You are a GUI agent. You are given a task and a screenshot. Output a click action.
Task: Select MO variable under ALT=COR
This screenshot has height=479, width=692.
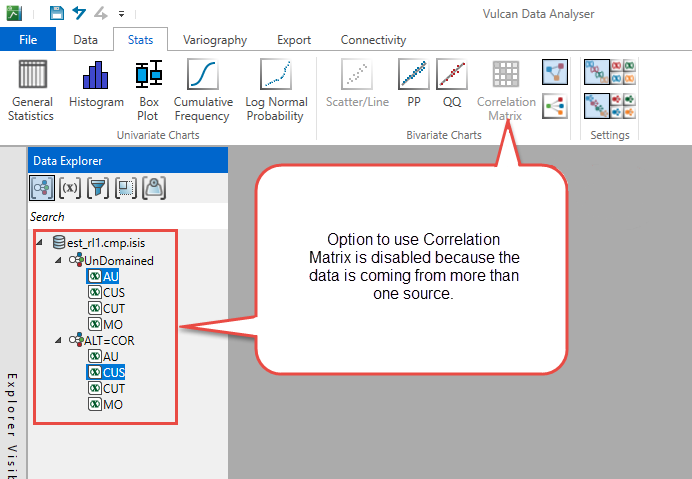coord(113,404)
